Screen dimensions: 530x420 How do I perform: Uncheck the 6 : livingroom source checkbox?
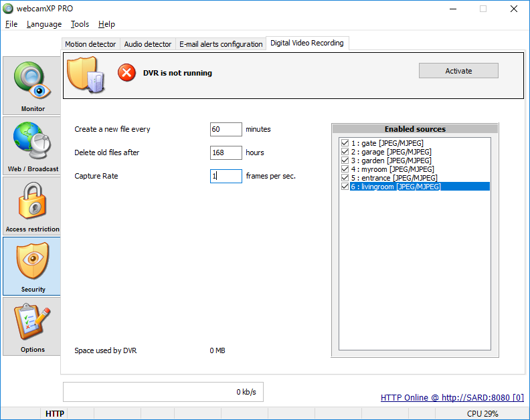click(x=345, y=187)
